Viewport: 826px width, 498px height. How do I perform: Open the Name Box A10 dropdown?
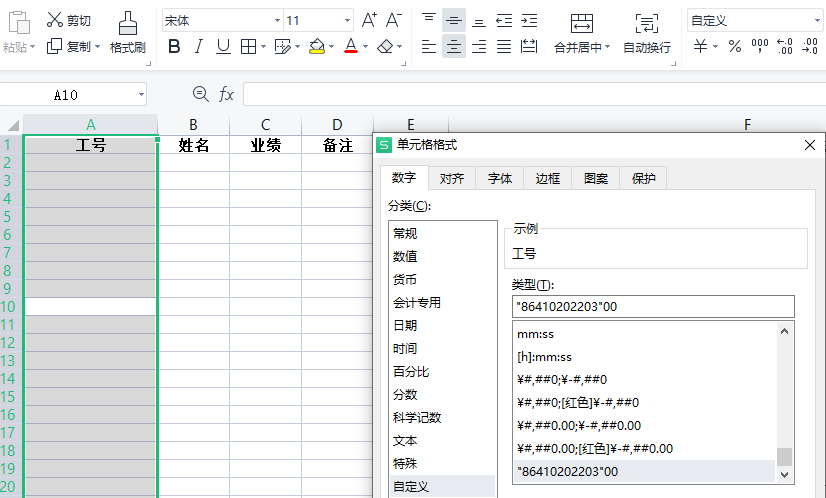coord(141,95)
